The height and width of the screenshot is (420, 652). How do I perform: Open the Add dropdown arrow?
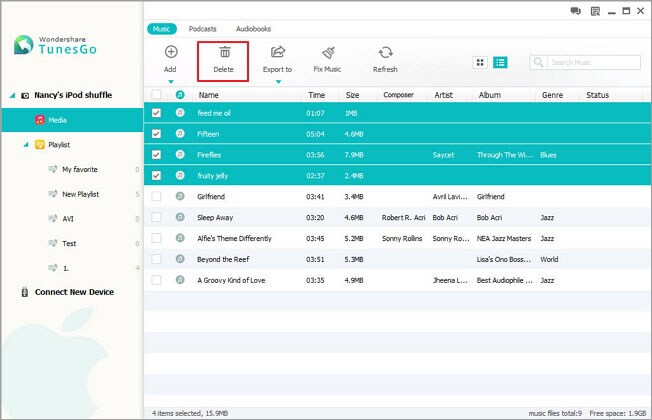pos(171,82)
